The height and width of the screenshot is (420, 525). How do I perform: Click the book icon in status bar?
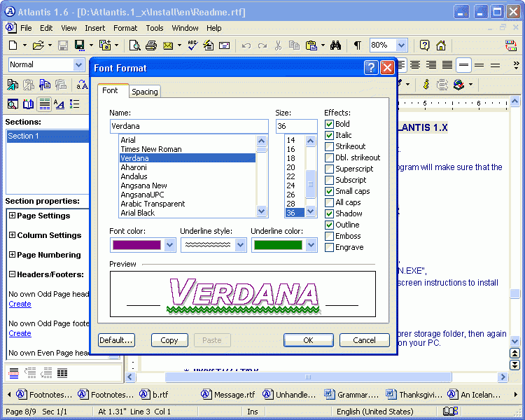point(450,411)
